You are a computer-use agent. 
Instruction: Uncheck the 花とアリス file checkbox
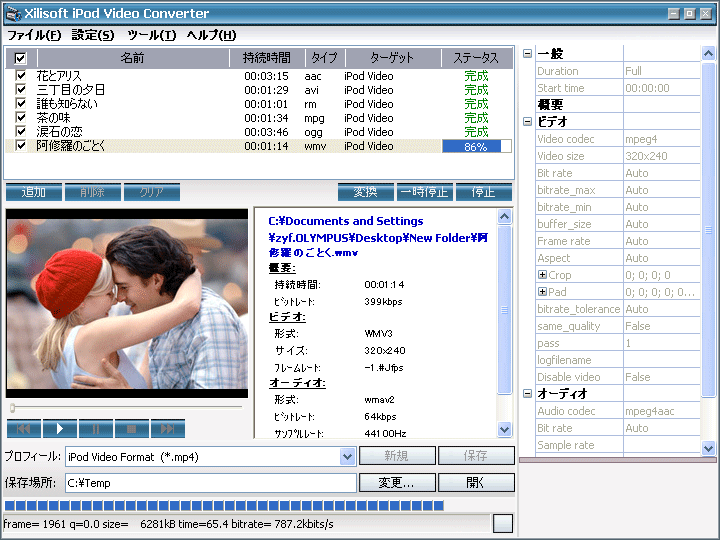[x=21, y=75]
